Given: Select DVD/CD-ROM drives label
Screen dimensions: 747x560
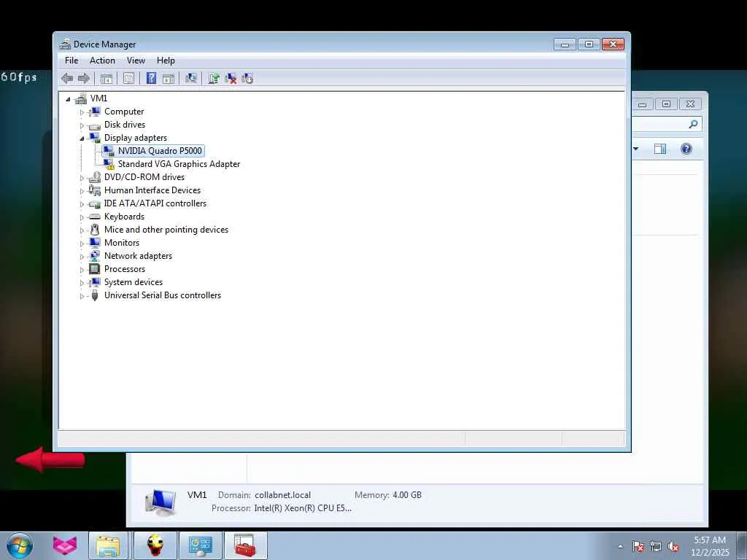Looking at the screenshot, I should (x=144, y=177).
